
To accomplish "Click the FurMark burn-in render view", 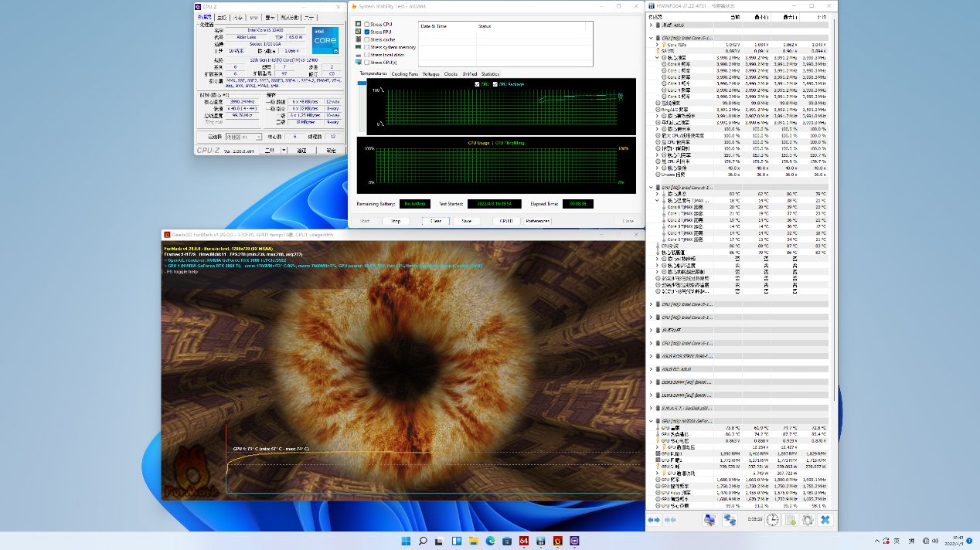I will tap(402, 363).
